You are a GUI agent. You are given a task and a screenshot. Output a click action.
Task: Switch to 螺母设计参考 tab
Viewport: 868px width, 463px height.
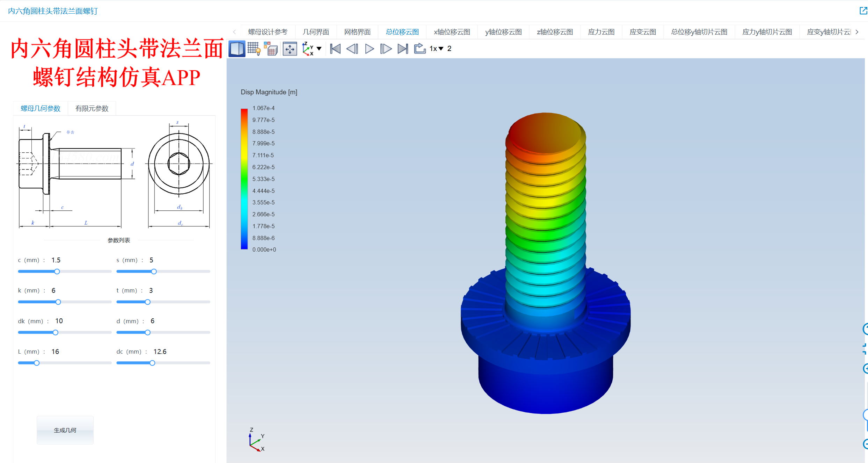tap(268, 32)
